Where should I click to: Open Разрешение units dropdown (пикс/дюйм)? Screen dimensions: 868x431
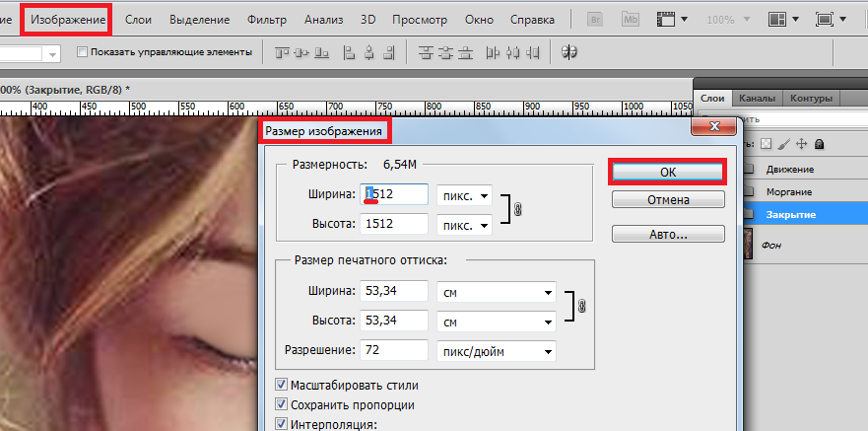(x=497, y=351)
